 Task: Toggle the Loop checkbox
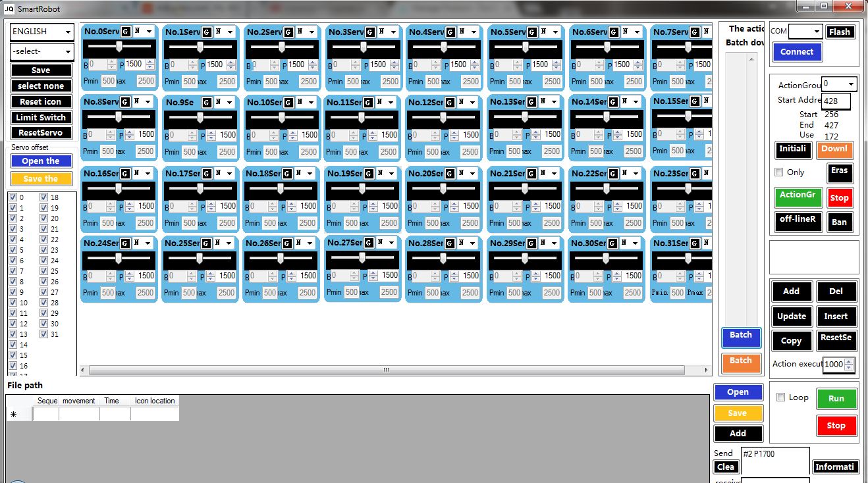pos(780,397)
